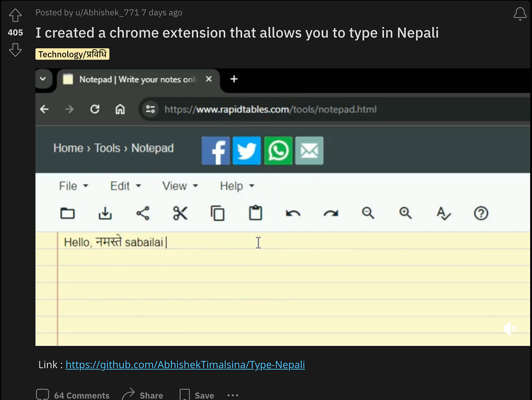The width and height of the screenshot is (532, 400).
Task: Undo the last edit
Action: [293, 213]
